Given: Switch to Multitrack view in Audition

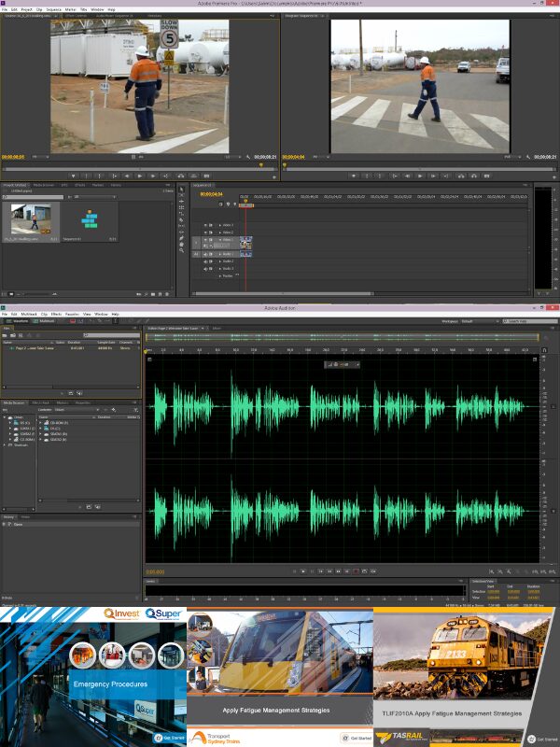Looking at the screenshot, I should tap(43, 320).
